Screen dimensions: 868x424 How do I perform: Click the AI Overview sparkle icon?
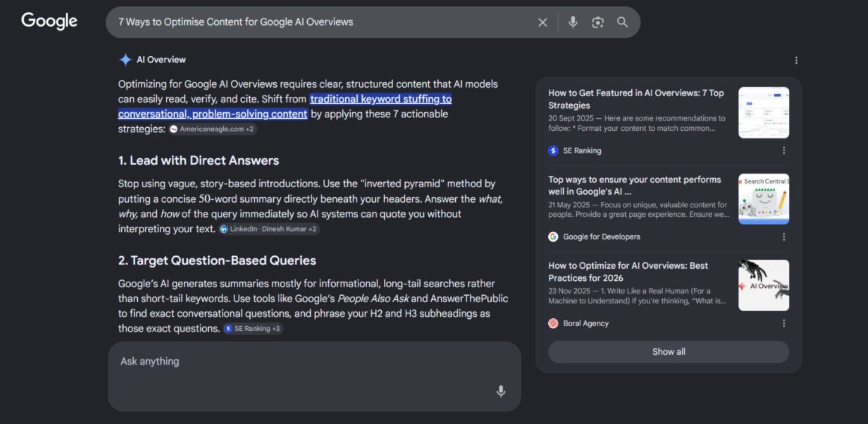click(x=125, y=60)
